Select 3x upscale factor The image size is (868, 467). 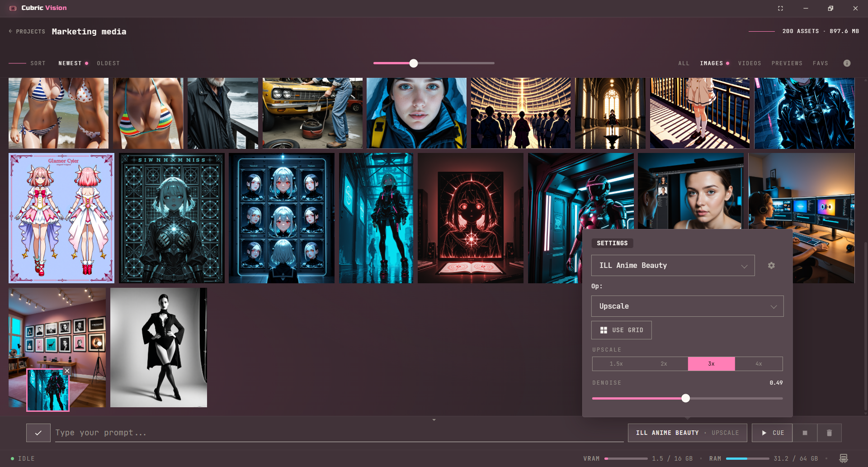pos(711,364)
